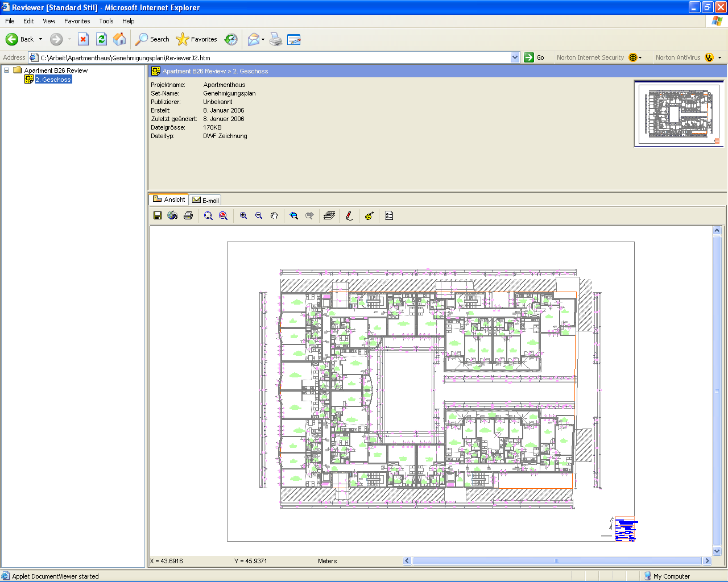Open the address bar dropdown arrow

click(515, 57)
